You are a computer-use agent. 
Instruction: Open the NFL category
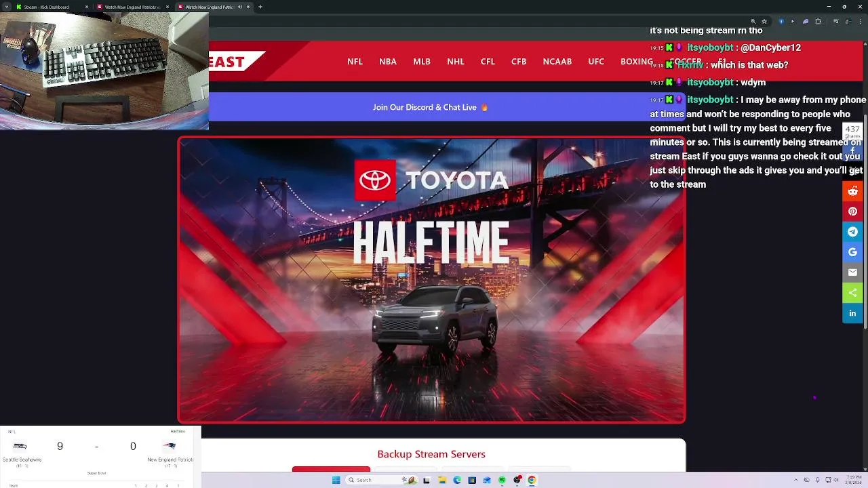click(x=355, y=62)
